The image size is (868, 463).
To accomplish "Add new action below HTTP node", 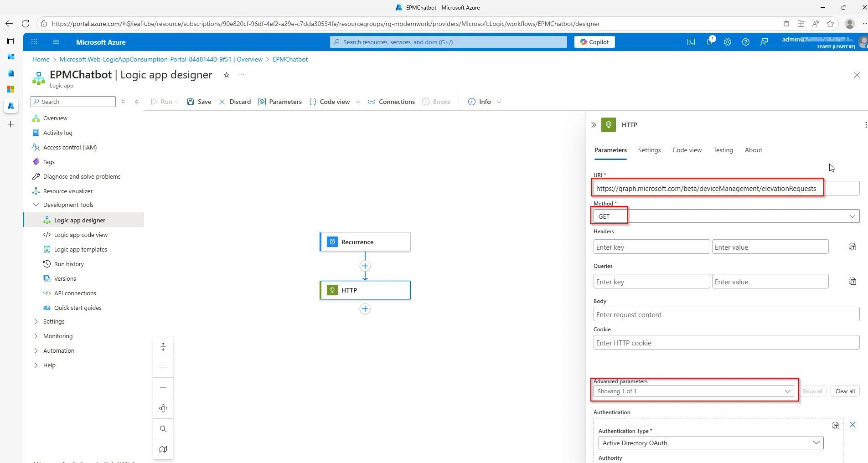I will point(365,309).
